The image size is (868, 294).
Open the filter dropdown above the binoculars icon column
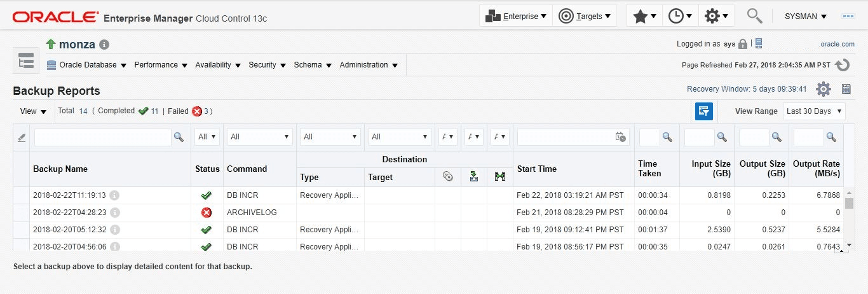[500, 137]
